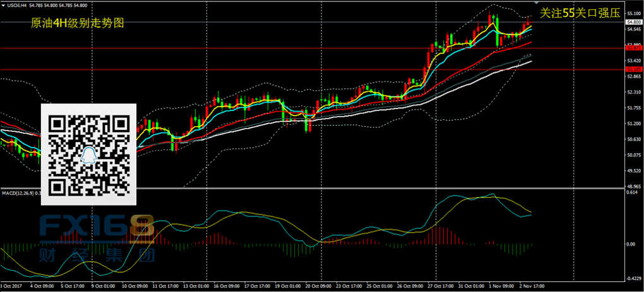Click the separator bar above MACD panel
The image size is (644, 292).
point(316,188)
